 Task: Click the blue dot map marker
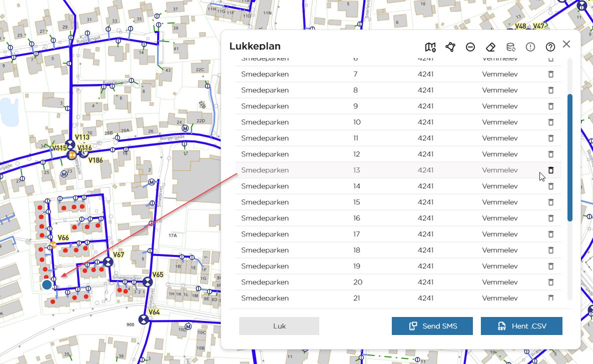pyautogui.click(x=47, y=284)
